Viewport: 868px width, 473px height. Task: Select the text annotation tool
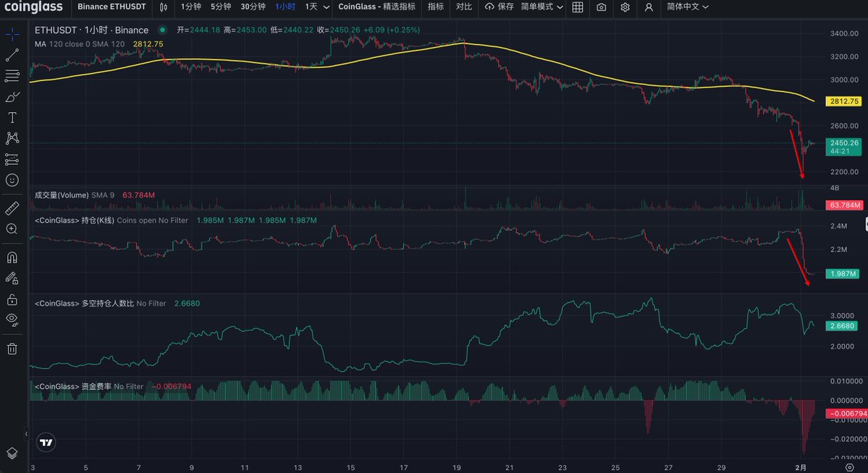point(12,117)
